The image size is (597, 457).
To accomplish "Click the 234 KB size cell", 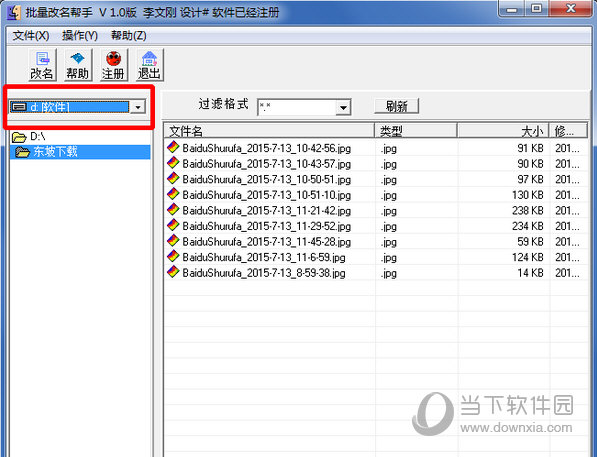I will tap(527, 226).
